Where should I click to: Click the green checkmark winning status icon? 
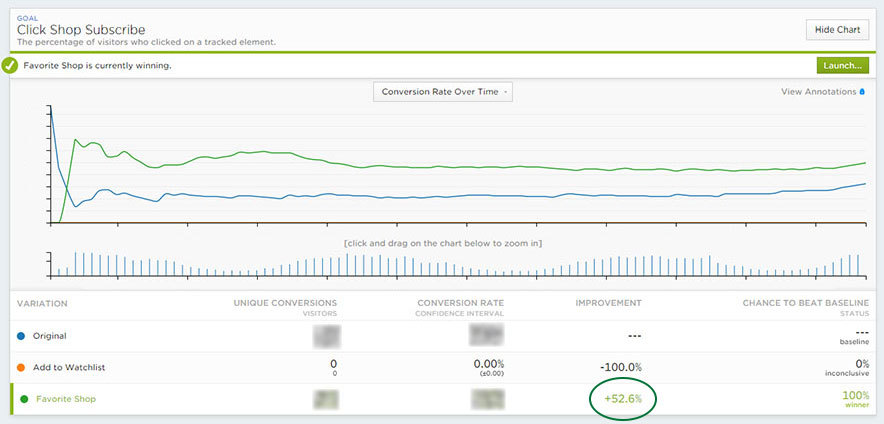click(x=10, y=66)
